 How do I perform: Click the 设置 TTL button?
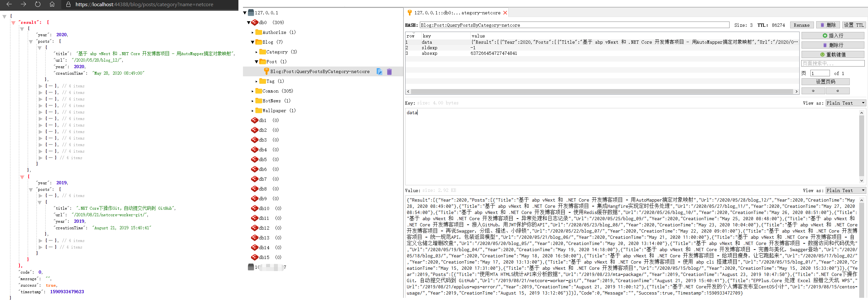854,25
